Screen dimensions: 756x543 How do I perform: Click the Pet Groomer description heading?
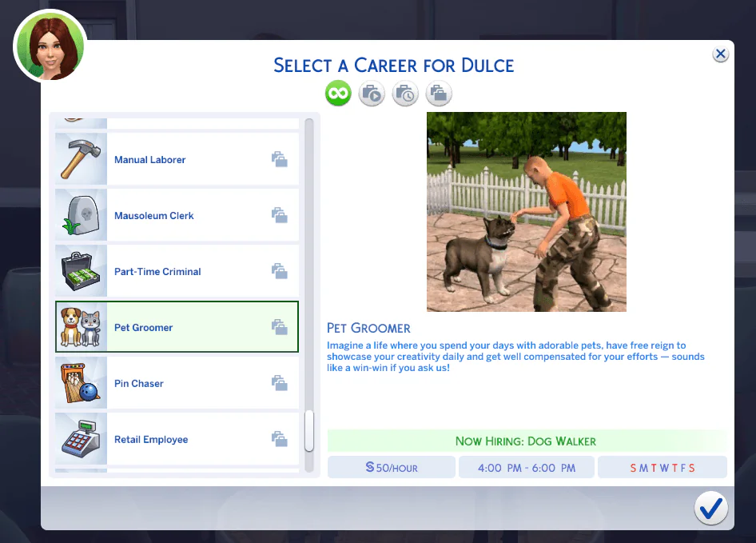click(x=369, y=328)
